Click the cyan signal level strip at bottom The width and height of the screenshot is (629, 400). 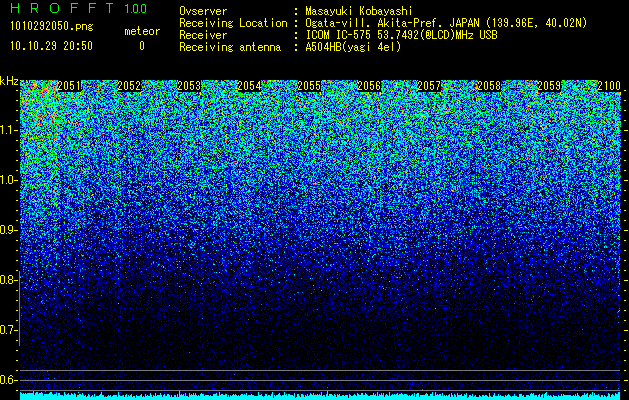(x=321, y=396)
